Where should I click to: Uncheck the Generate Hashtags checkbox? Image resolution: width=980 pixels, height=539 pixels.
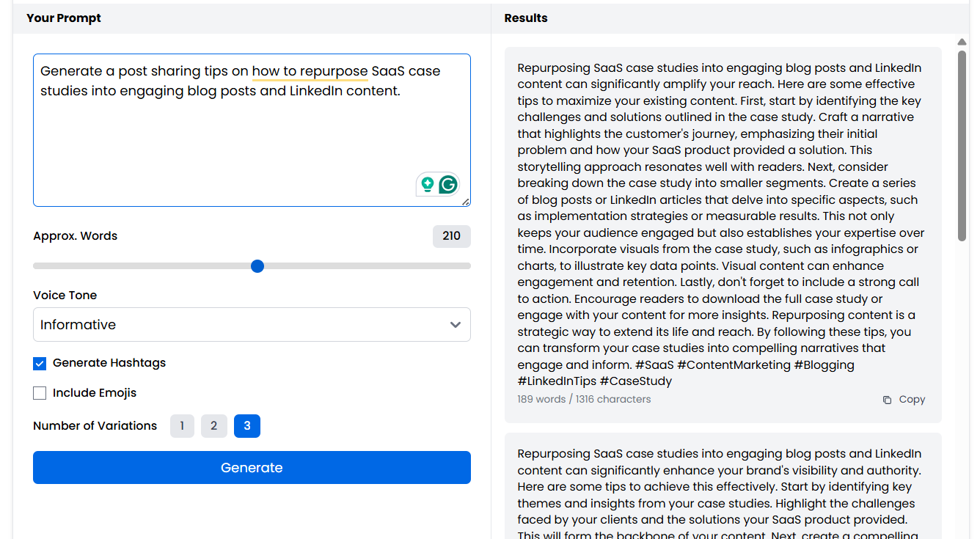[x=40, y=363]
